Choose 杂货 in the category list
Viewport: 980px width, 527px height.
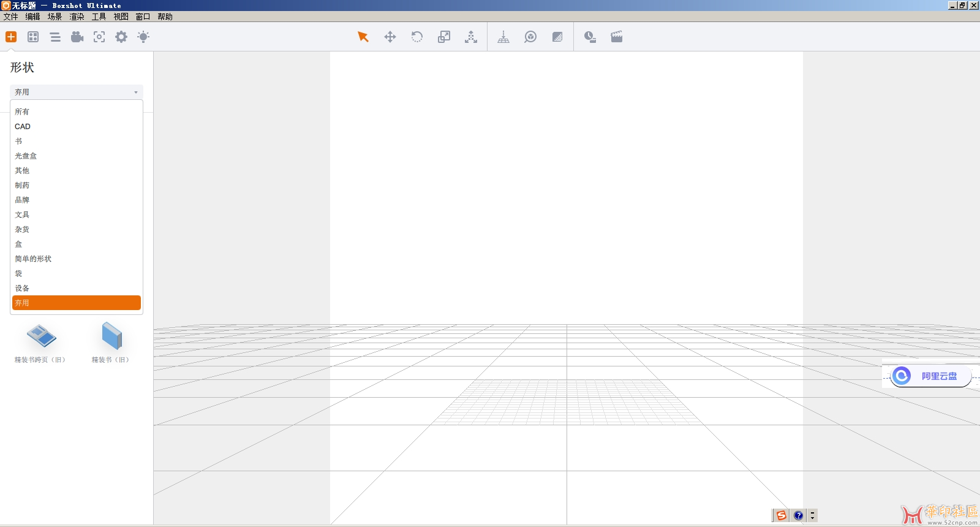coord(77,229)
